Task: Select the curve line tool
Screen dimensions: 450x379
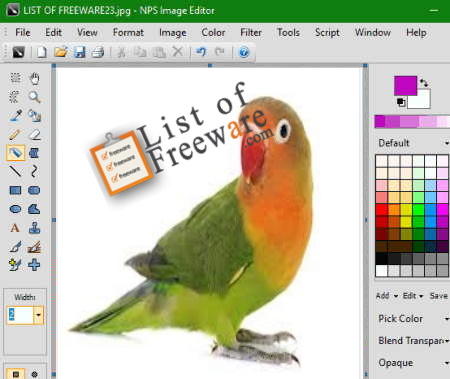Action: pos(34,172)
